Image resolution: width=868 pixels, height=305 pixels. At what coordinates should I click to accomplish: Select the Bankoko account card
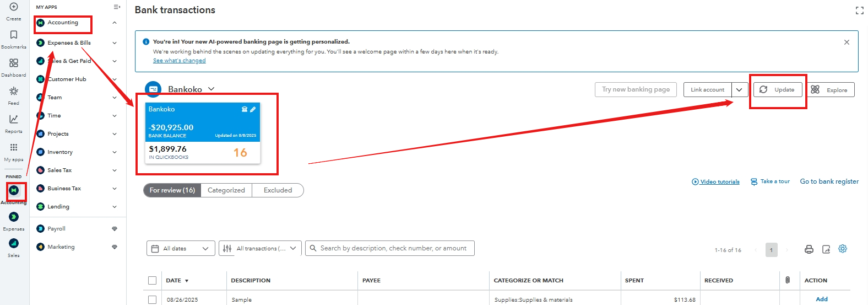(x=203, y=133)
